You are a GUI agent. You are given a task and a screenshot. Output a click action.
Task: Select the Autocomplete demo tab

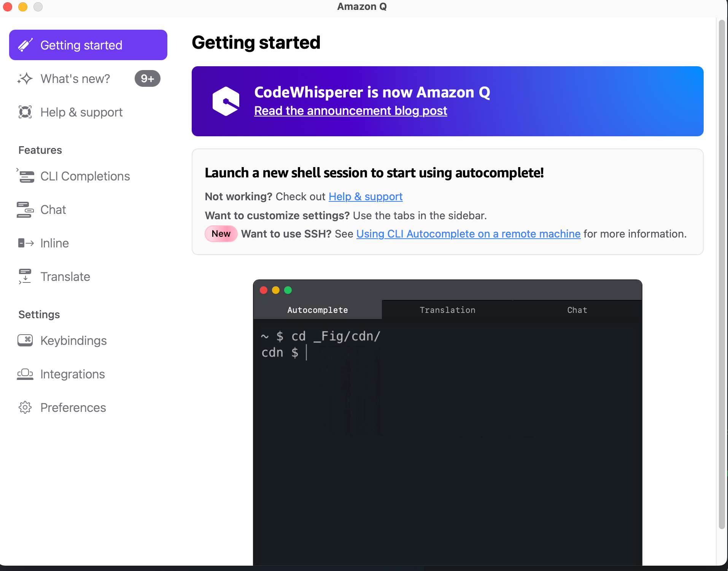(318, 310)
